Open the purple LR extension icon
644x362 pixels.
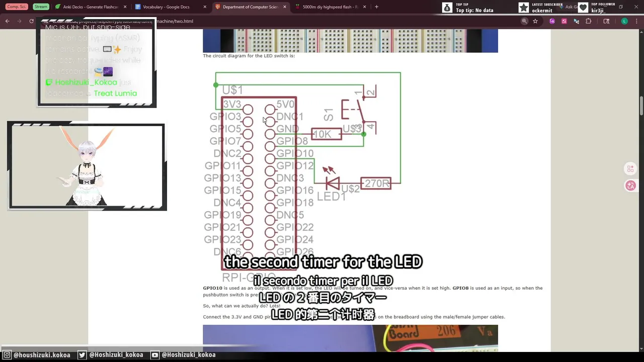click(552, 21)
